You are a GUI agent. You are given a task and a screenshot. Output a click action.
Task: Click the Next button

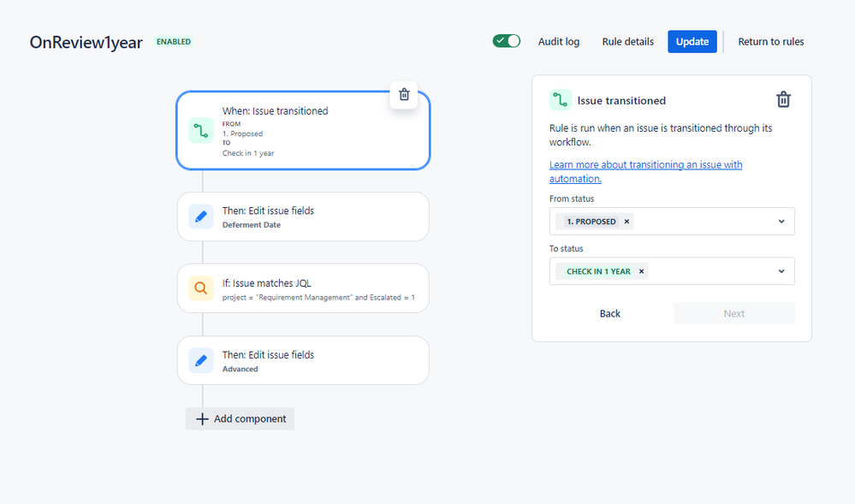coord(734,314)
